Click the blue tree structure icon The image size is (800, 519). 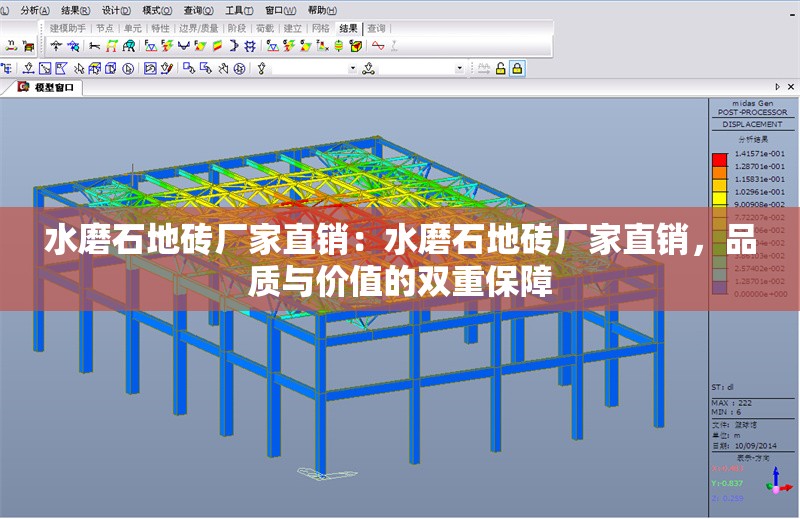tap(7, 68)
